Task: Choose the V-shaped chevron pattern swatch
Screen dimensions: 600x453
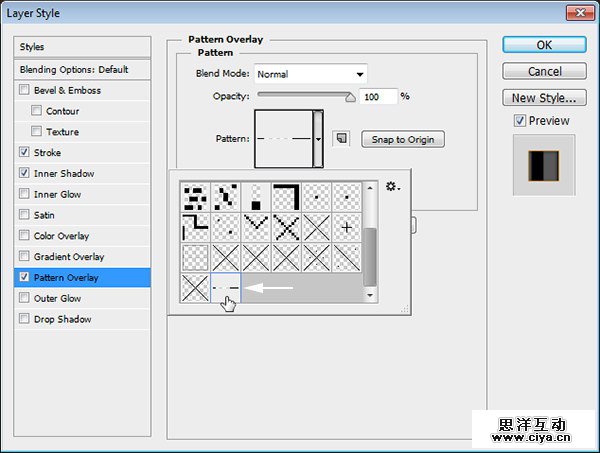Action: [256, 227]
